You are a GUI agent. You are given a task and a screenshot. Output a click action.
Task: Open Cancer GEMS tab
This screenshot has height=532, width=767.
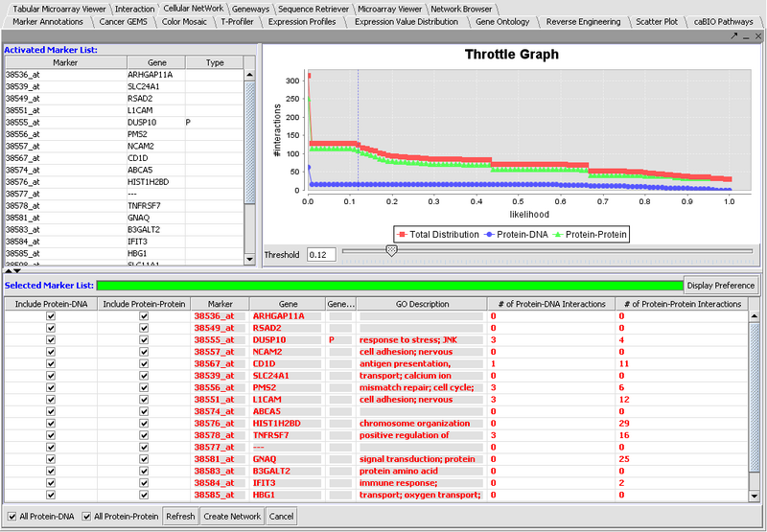click(x=124, y=22)
